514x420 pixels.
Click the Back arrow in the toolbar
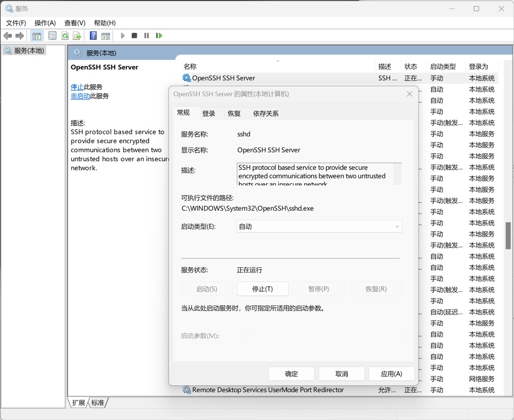7,36
